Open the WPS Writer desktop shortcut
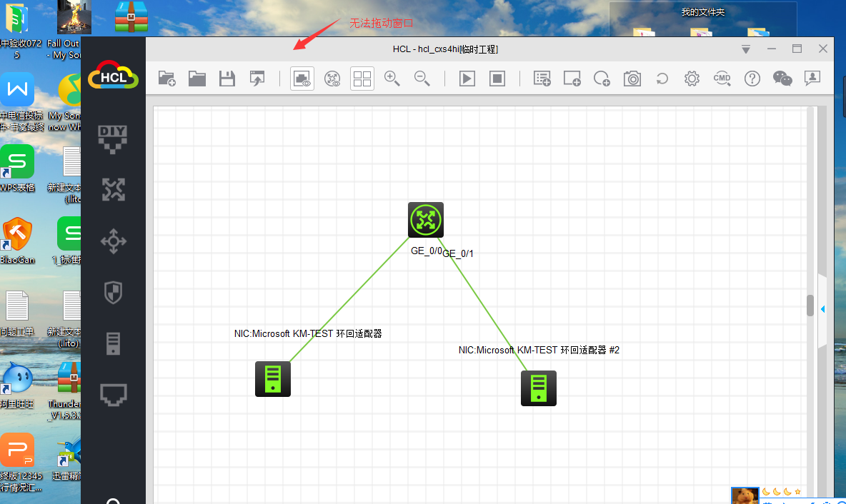The height and width of the screenshot is (504, 846). tap(17, 89)
